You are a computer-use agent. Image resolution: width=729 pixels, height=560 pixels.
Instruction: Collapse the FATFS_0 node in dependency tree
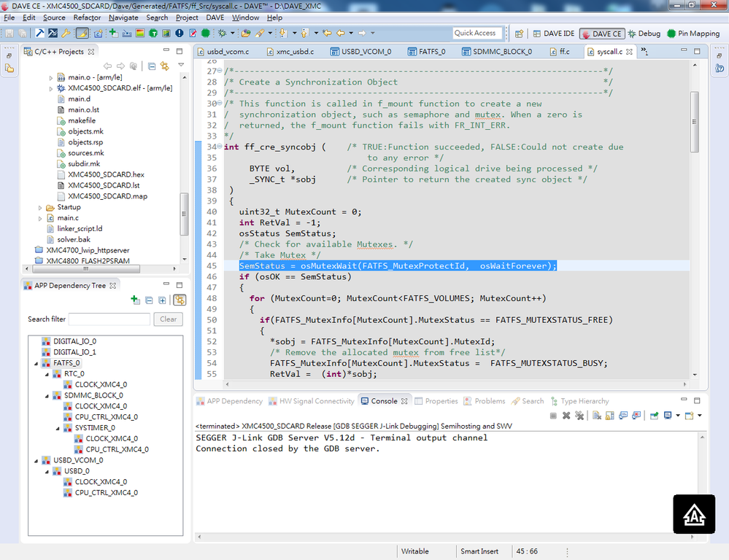pyautogui.click(x=36, y=363)
